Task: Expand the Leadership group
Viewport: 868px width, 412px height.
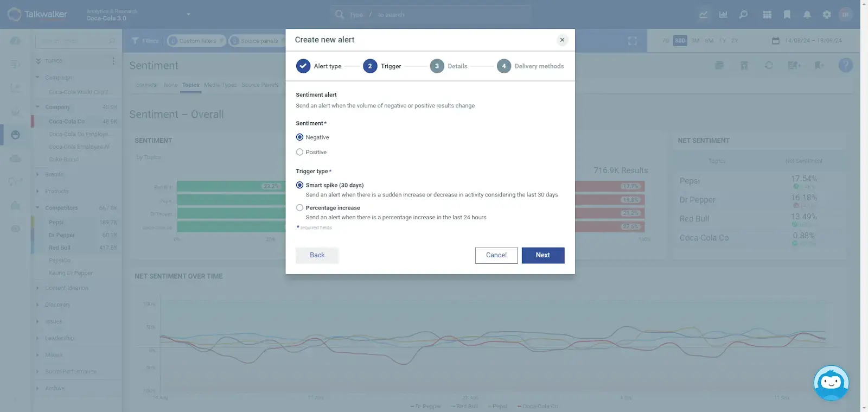Action: 37,338
